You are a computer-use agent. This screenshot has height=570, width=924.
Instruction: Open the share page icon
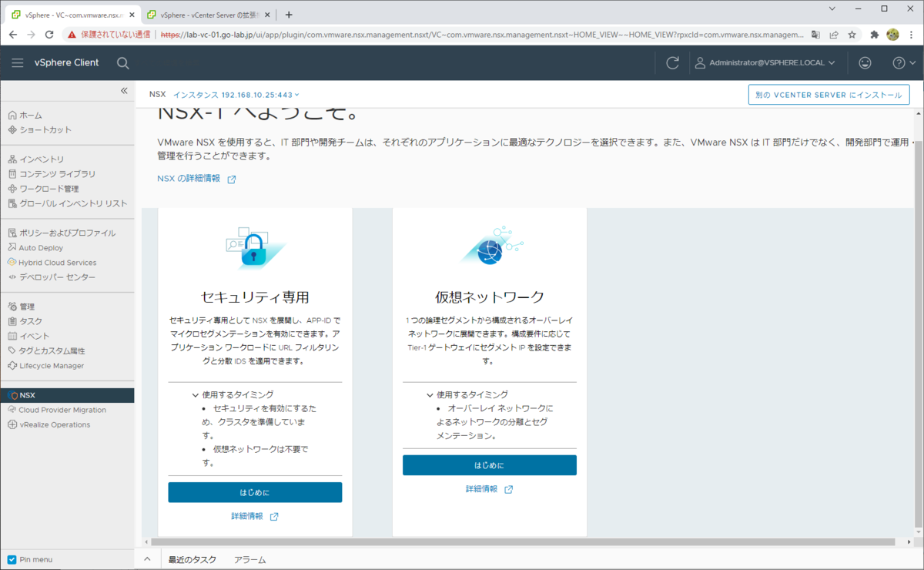(x=833, y=35)
